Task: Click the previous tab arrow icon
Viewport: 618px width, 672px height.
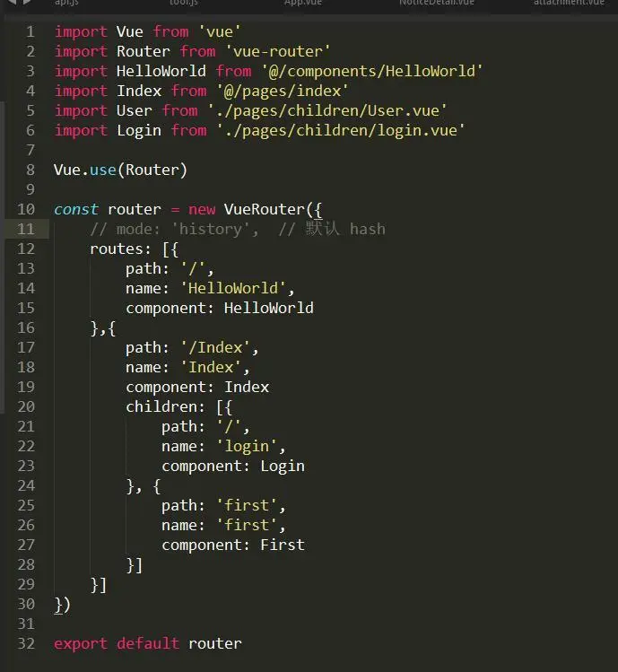Action: point(11,2)
